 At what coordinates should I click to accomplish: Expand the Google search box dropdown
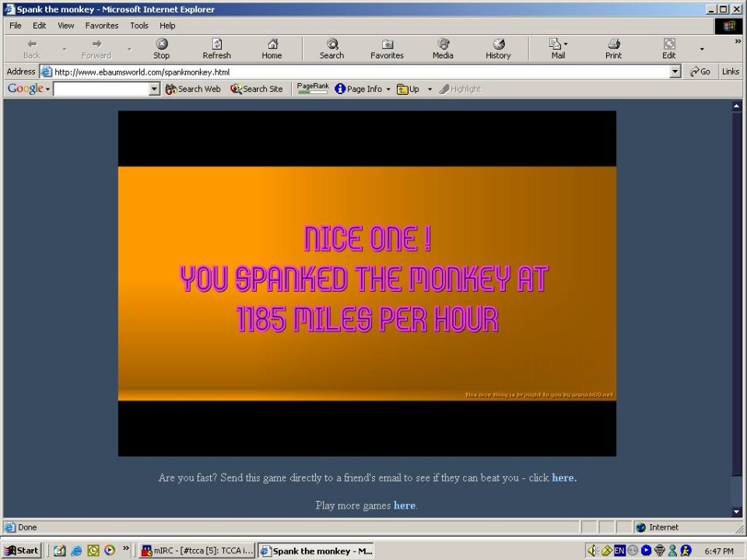154,89
